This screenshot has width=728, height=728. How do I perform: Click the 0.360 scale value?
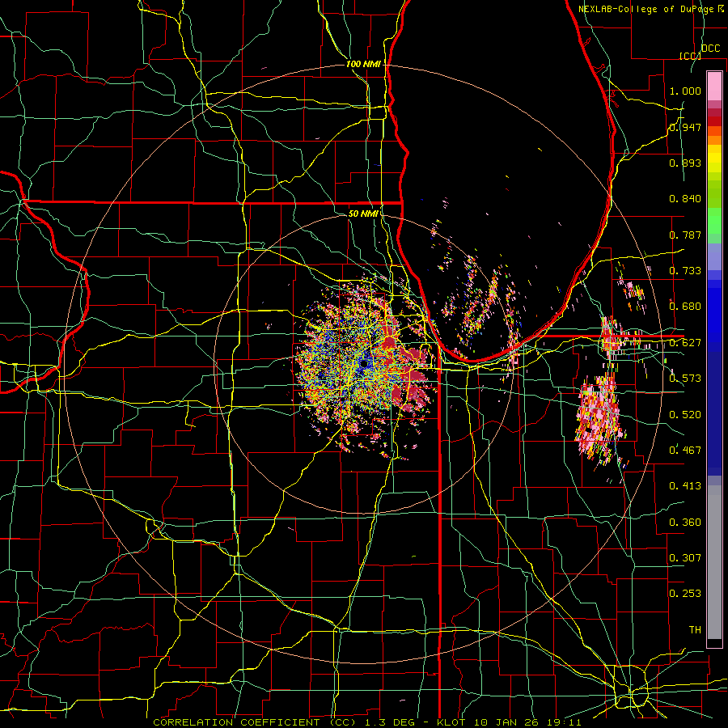(x=685, y=522)
